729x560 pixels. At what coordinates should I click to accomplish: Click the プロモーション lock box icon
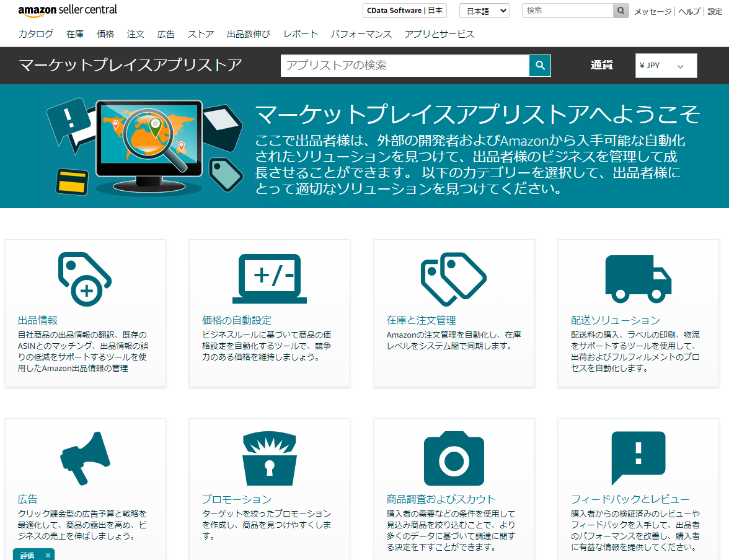point(270,458)
